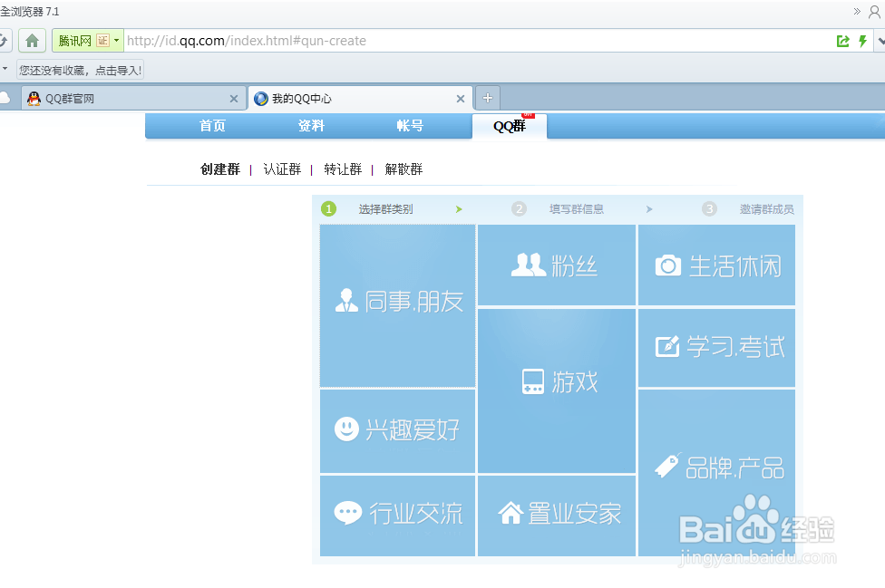Open 帐号 in the navigation bar
Image resolution: width=885 pixels, height=588 pixels.
click(410, 126)
